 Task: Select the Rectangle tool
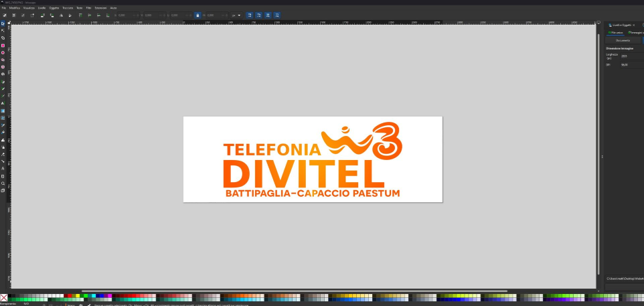click(x=3, y=45)
